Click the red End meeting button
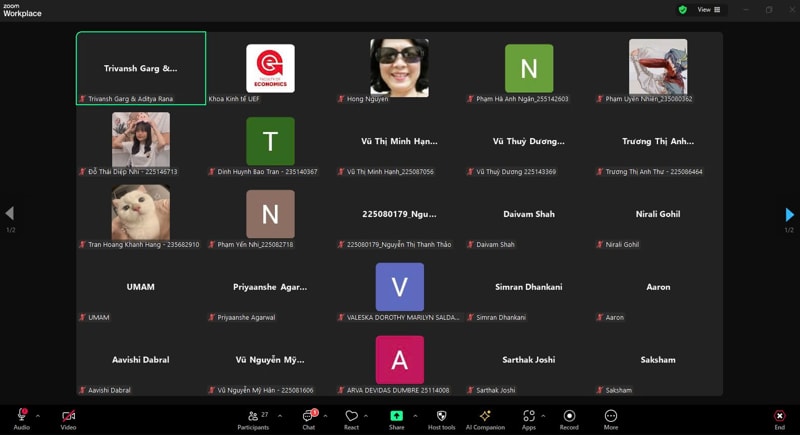 [779, 417]
